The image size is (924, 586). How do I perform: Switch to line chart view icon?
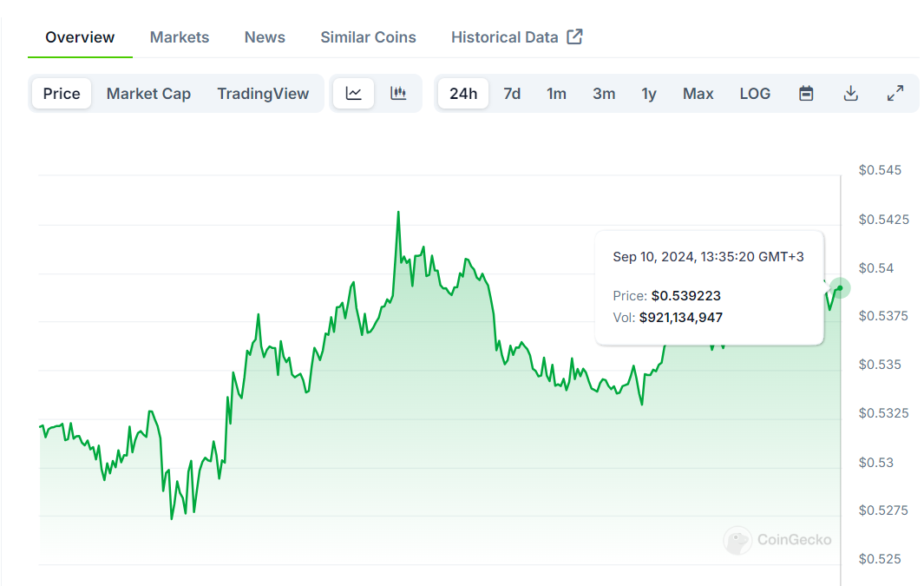(x=354, y=93)
